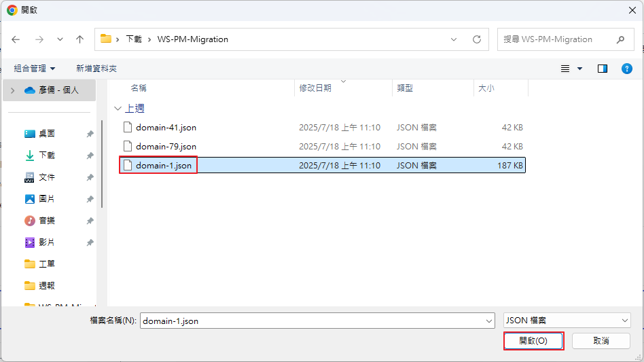This screenshot has width=644, height=362.
Task: Change view with the list view icon
Action: pos(565,69)
